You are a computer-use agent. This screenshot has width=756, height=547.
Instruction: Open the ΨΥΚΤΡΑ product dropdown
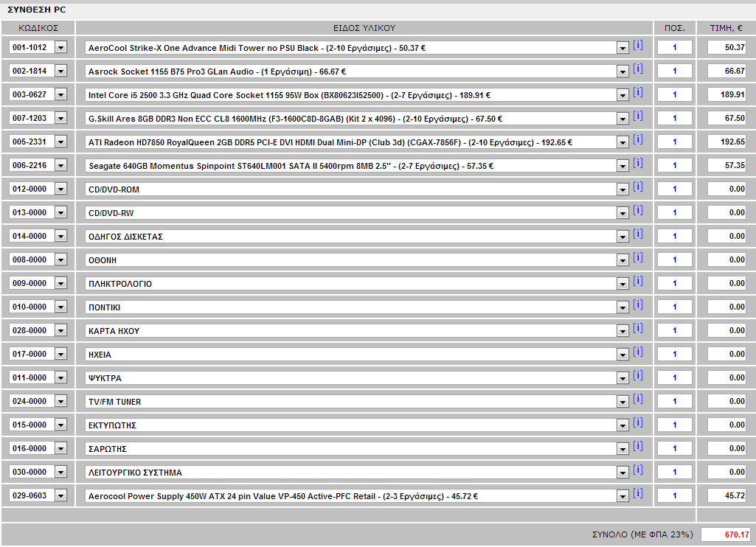click(623, 378)
